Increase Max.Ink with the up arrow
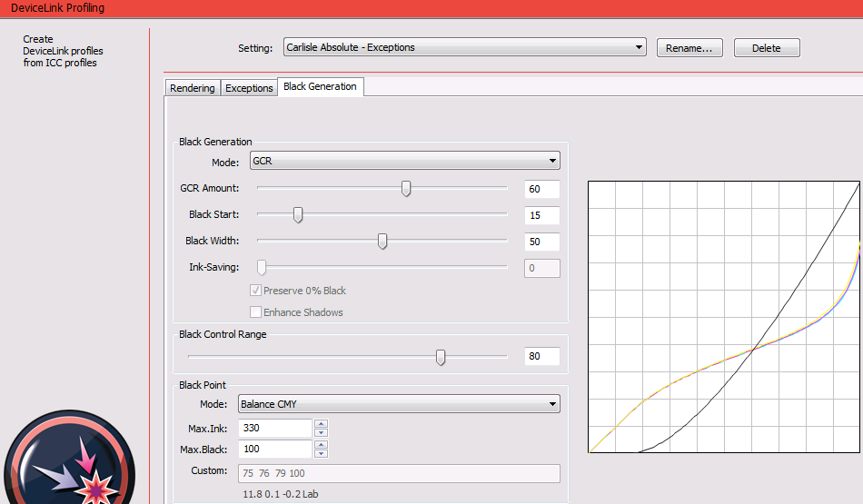This screenshot has width=863, height=504. [x=321, y=423]
